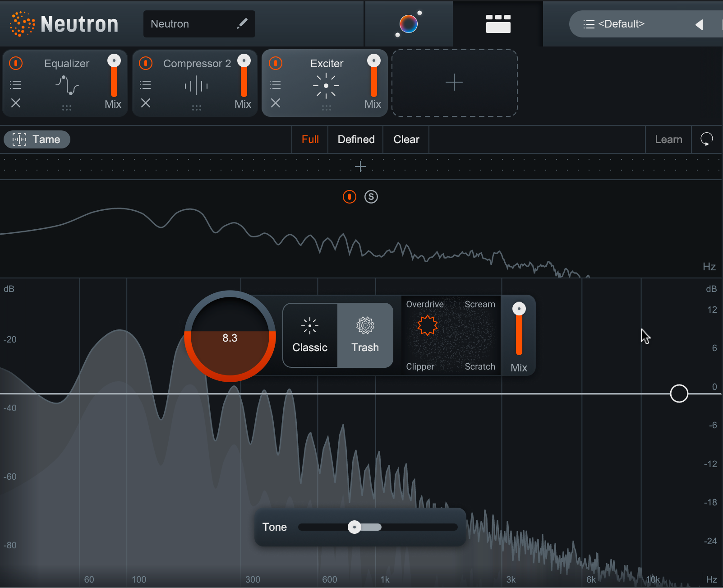Image resolution: width=723 pixels, height=588 pixels.
Task: Click Clipper corner of XY pad
Action: (420, 367)
